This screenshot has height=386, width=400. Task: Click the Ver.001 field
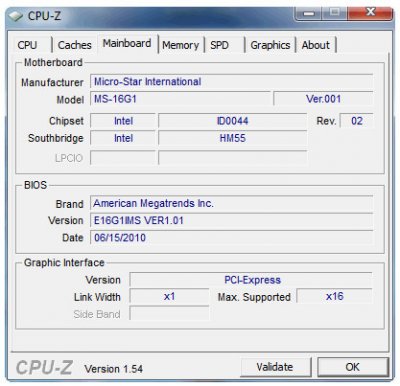(323, 99)
